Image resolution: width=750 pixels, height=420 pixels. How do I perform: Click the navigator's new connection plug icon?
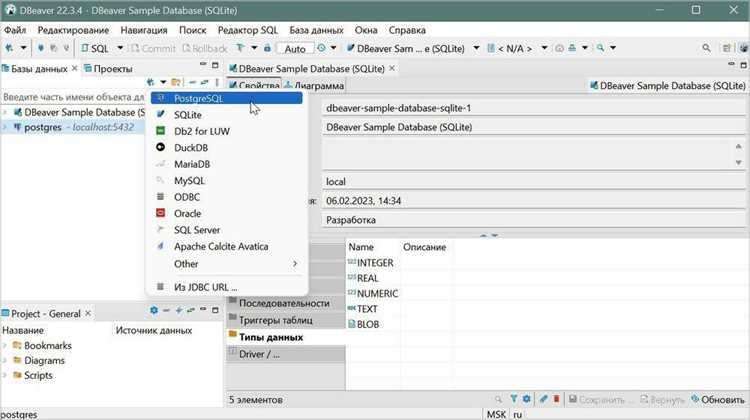click(x=151, y=82)
